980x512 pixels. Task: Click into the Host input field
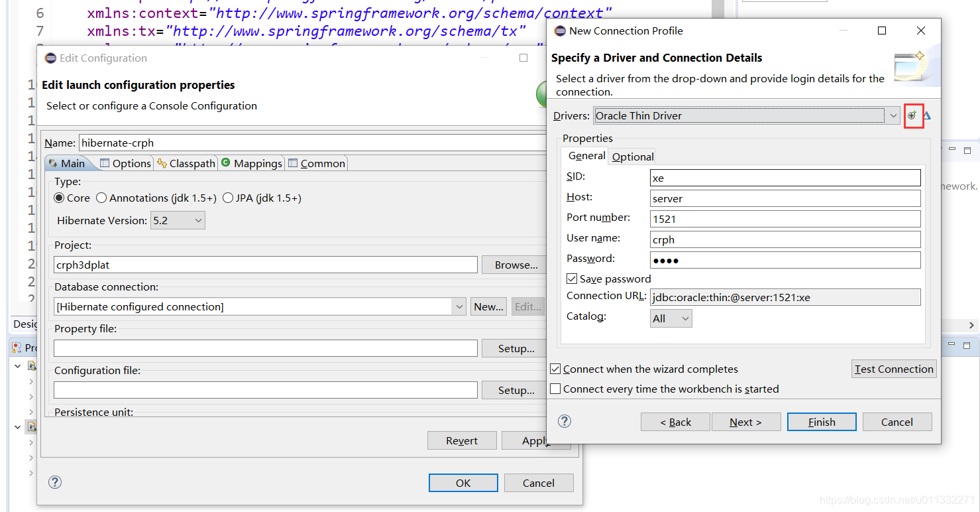(x=785, y=198)
